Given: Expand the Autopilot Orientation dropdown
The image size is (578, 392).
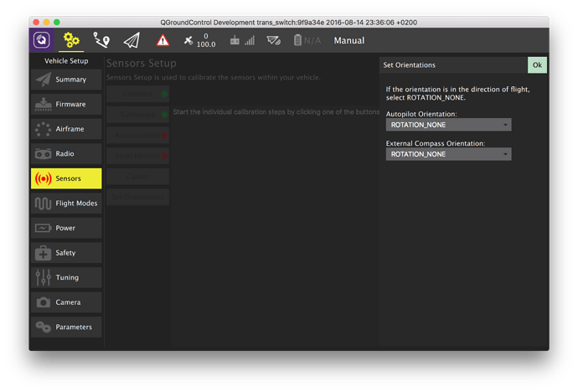Looking at the screenshot, I should click(448, 125).
